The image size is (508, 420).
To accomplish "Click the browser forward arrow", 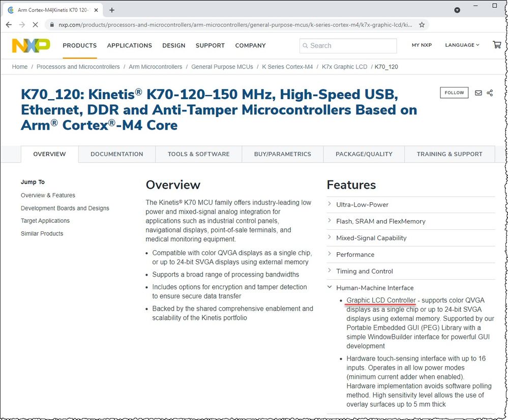I will pos(22,24).
